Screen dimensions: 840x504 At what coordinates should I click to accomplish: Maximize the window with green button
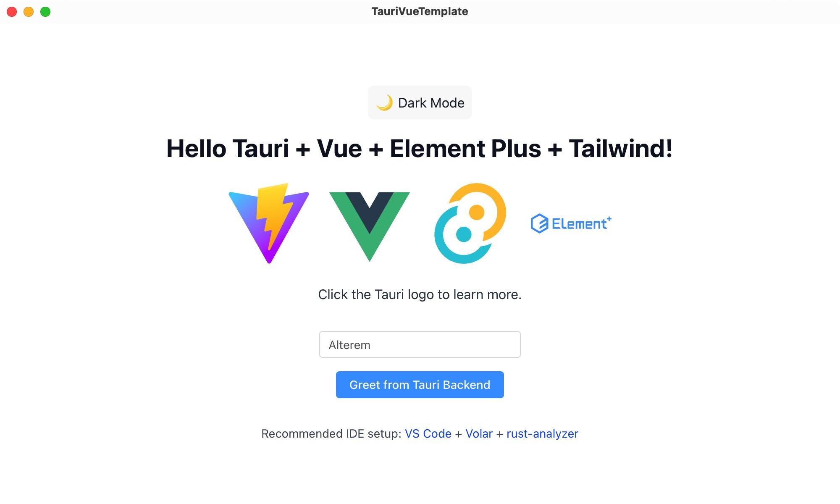(x=45, y=12)
